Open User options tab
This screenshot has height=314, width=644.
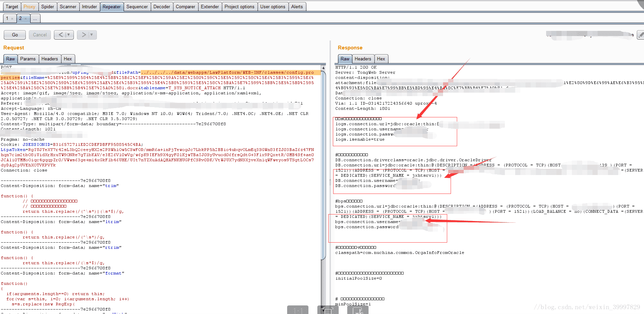pyautogui.click(x=273, y=7)
